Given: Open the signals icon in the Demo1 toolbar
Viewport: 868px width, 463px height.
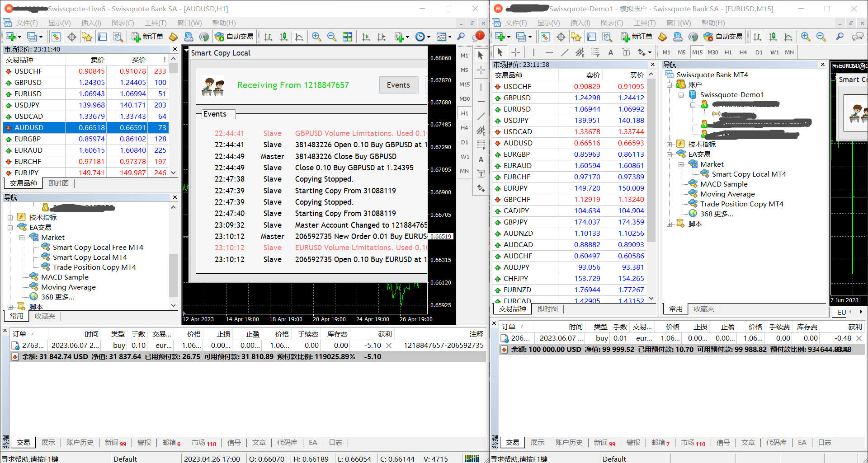Looking at the screenshot, I should pyautogui.click(x=693, y=37).
